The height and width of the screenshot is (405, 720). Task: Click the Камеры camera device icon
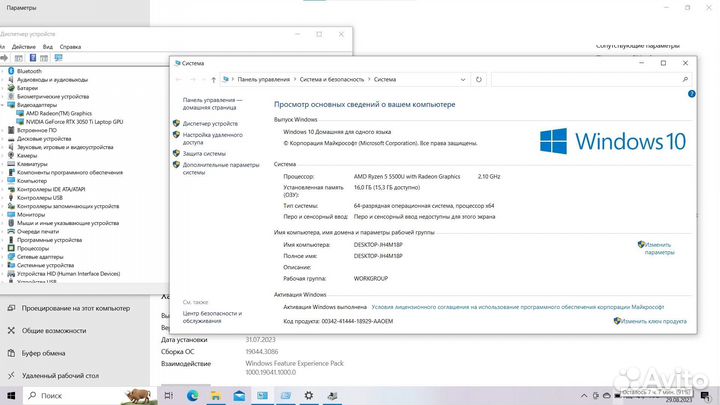[11, 155]
